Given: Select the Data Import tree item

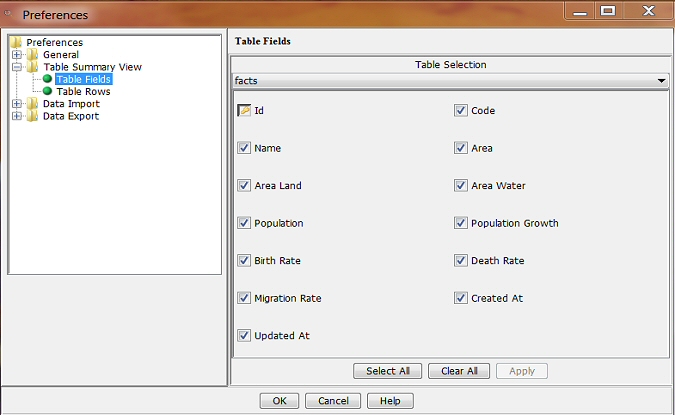Looking at the screenshot, I should tap(71, 104).
